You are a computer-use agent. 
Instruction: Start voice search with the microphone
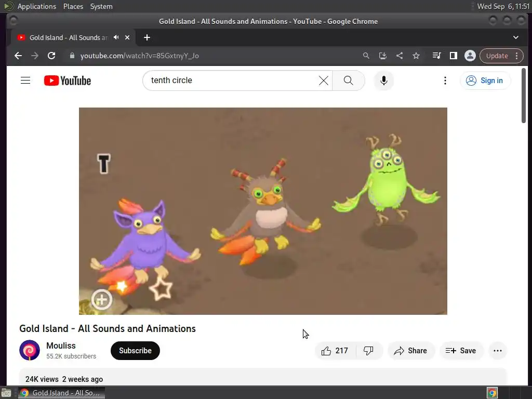click(384, 81)
